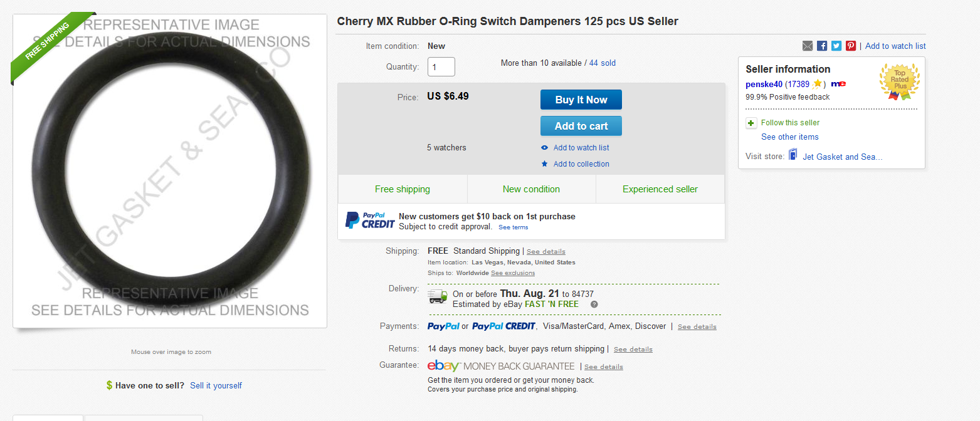Open See exclusions for shipping destinations

pos(513,273)
